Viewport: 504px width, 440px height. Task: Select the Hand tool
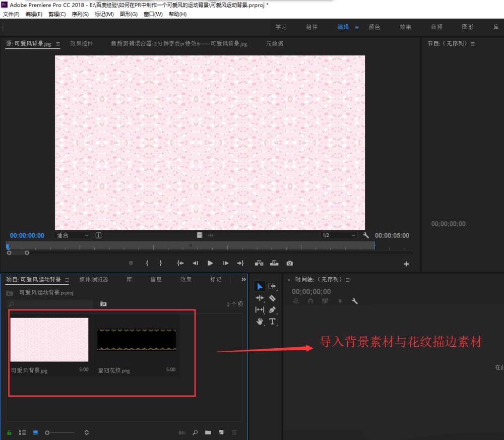pos(260,322)
